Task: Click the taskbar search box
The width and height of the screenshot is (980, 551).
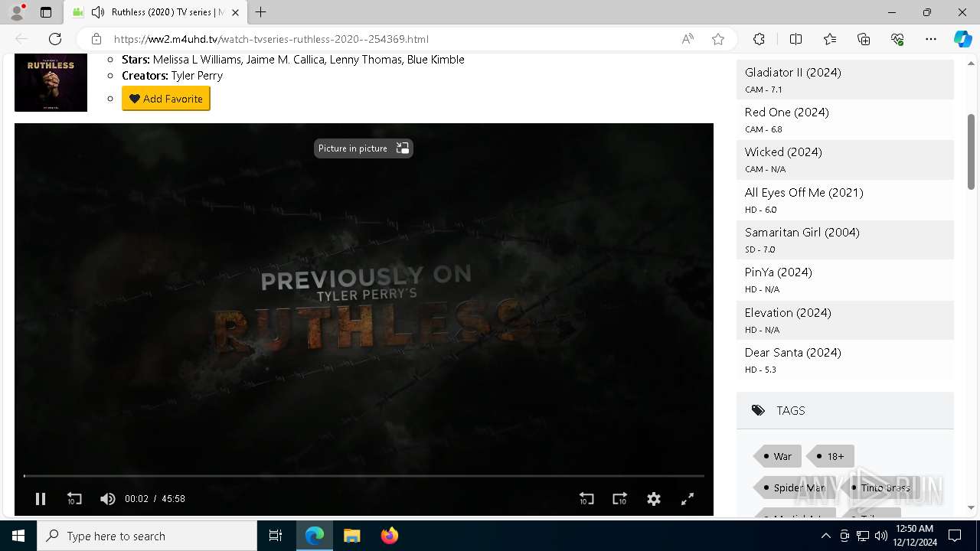Action: tap(147, 536)
